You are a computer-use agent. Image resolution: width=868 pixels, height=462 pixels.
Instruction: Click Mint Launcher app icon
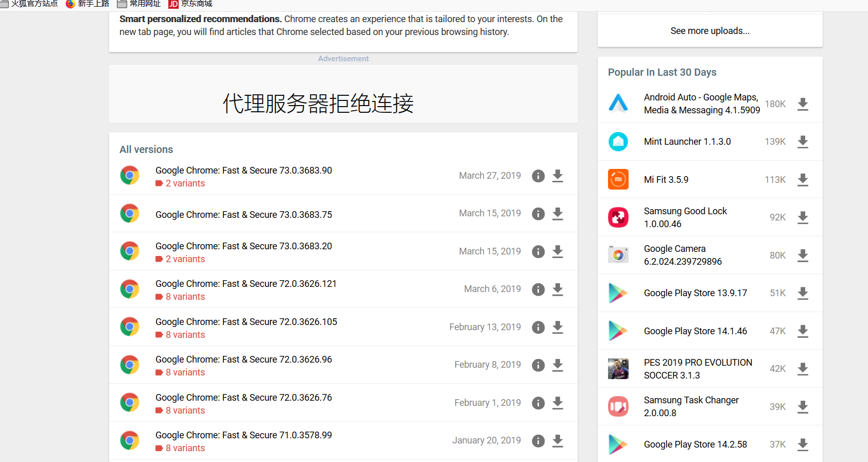(618, 142)
